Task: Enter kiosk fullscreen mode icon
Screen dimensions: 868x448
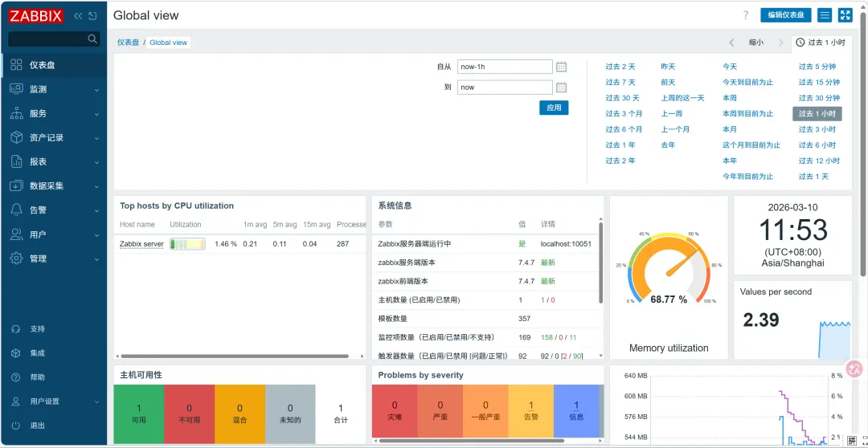Action: (845, 15)
